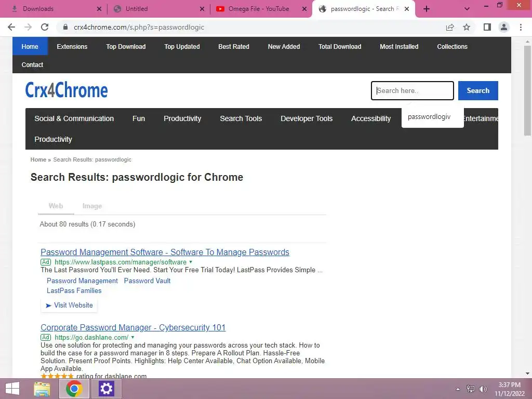Open New Added page
Viewport: 532px width, 399px height.
click(x=284, y=46)
